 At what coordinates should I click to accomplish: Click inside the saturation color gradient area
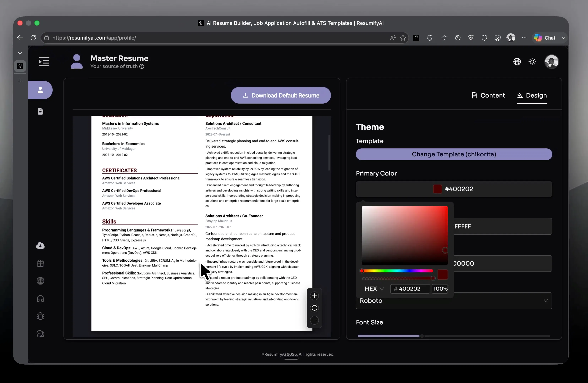click(405, 235)
